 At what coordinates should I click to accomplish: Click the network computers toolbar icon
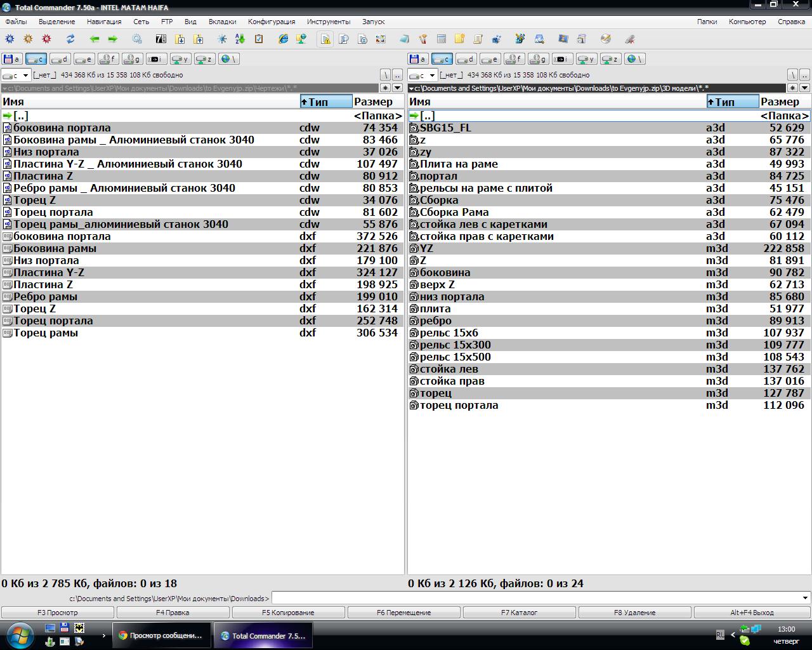(x=302, y=39)
